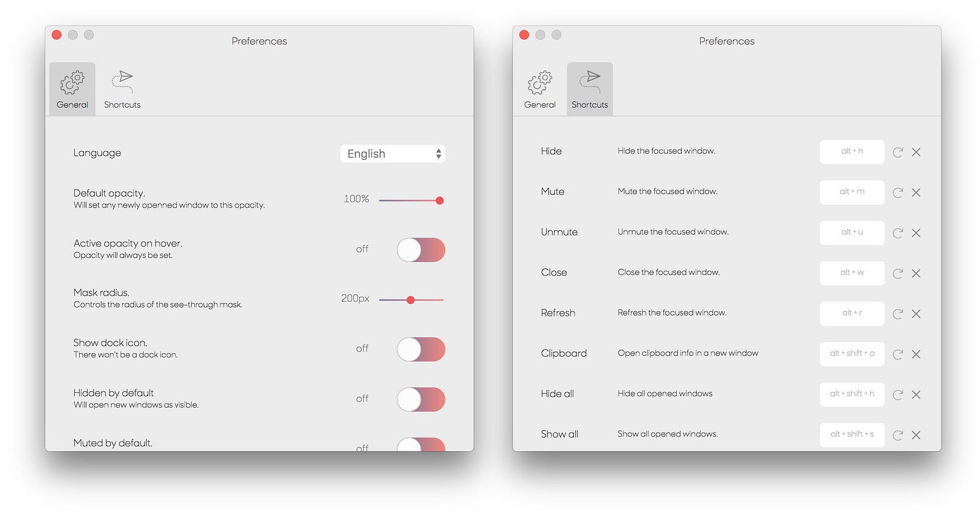Click the 'Hide all' shortcut name
Viewport: 980px width, 516px height.
(x=557, y=393)
